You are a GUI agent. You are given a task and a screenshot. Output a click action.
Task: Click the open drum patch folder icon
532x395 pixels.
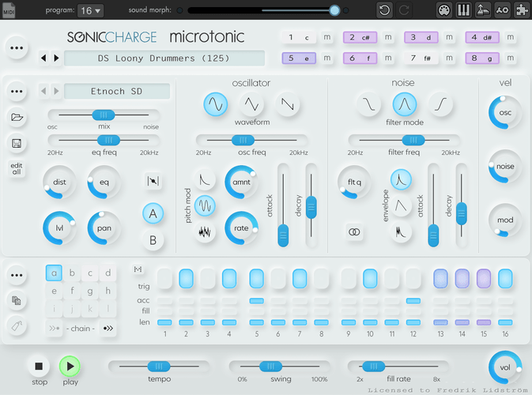pyautogui.click(x=17, y=117)
